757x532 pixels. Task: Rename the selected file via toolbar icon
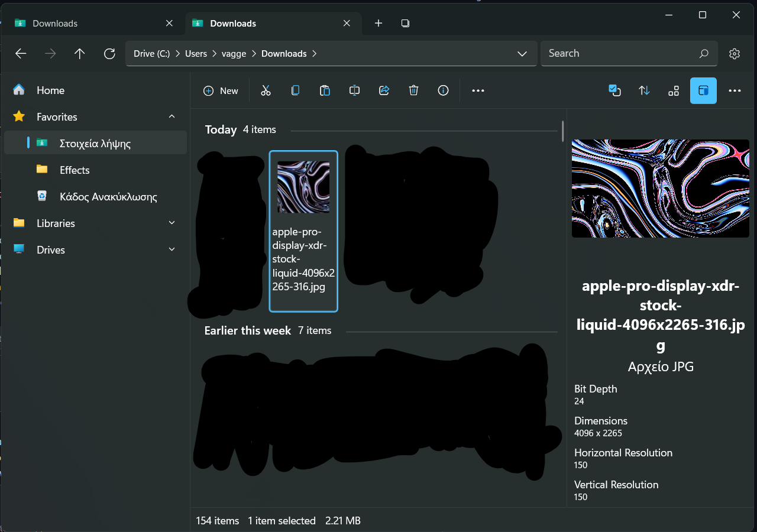click(354, 90)
